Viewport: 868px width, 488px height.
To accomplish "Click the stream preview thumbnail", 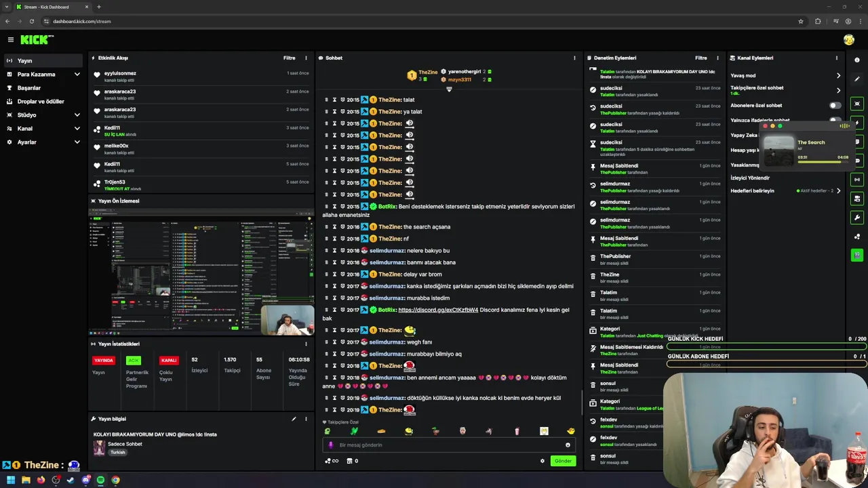I will pos(201,271).
